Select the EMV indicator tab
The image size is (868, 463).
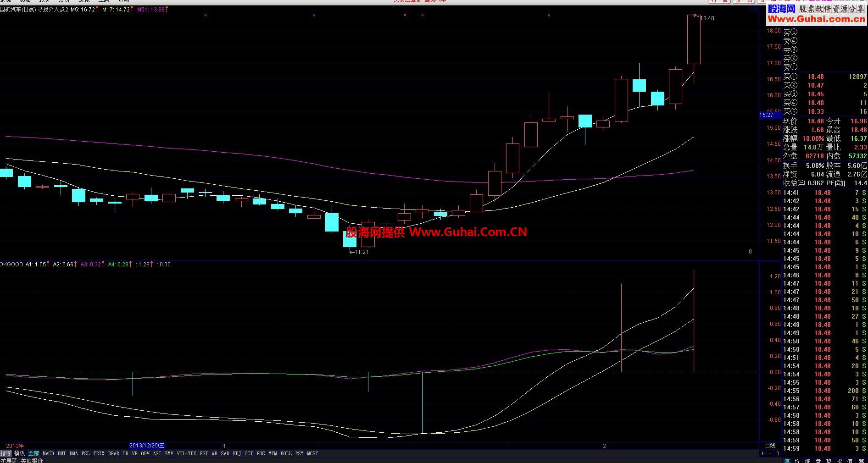(169, 453)
